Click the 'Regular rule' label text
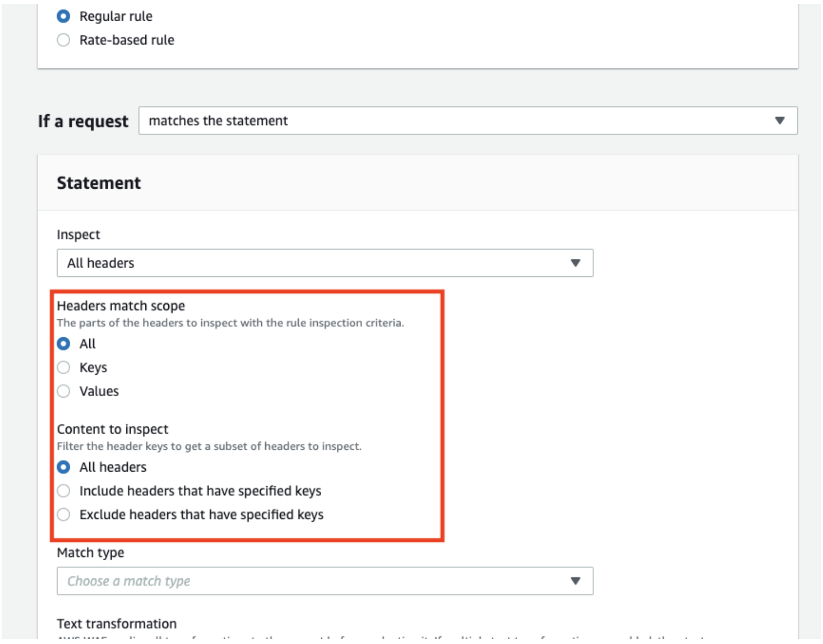Screen dimensions: 823x644 [x=116, y=16]
